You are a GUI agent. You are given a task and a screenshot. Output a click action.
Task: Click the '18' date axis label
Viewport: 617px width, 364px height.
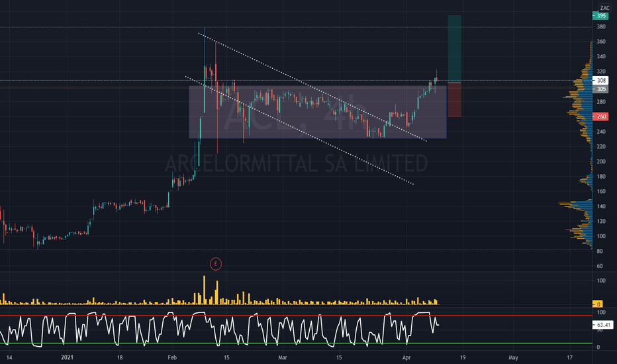[120, 357]
